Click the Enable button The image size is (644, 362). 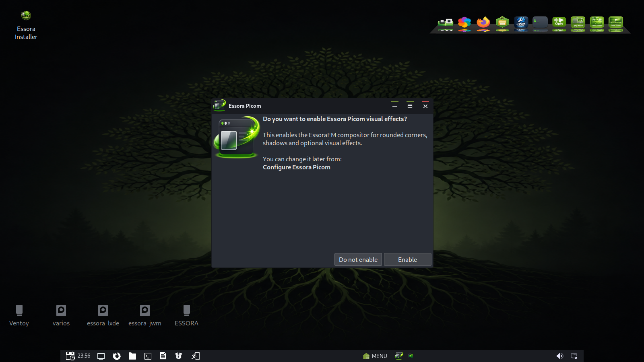pos(407,259)
